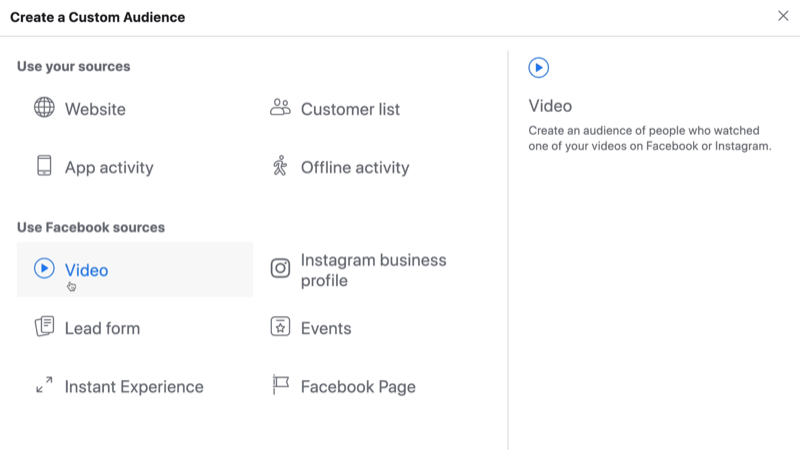Click the Use your sources heading
Screen dimensions: 800x450
coord(73,66)
